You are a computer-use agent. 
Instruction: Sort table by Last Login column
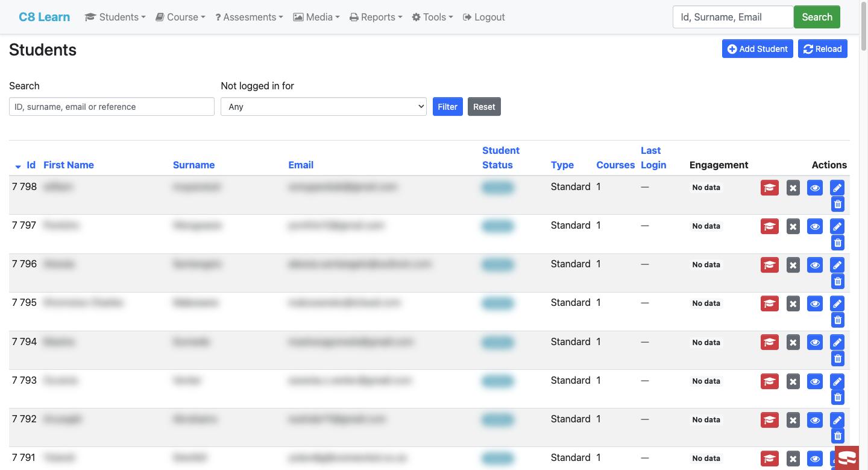point(653,157)
